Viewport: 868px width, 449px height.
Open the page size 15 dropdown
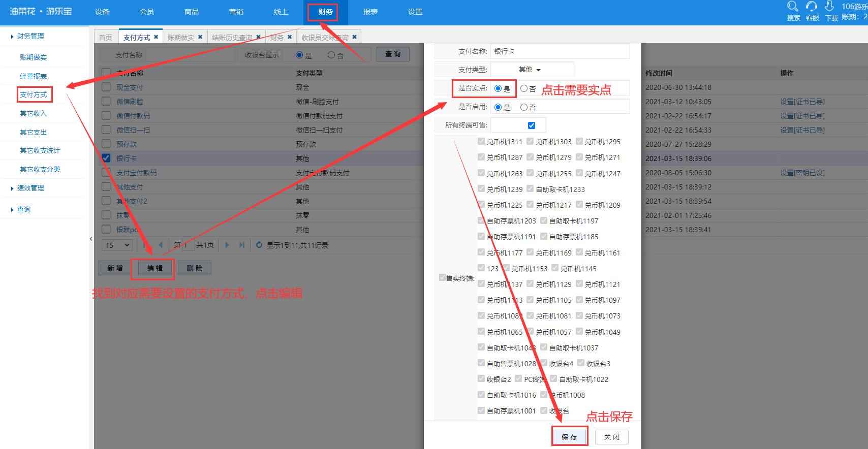tap(118, 245)
